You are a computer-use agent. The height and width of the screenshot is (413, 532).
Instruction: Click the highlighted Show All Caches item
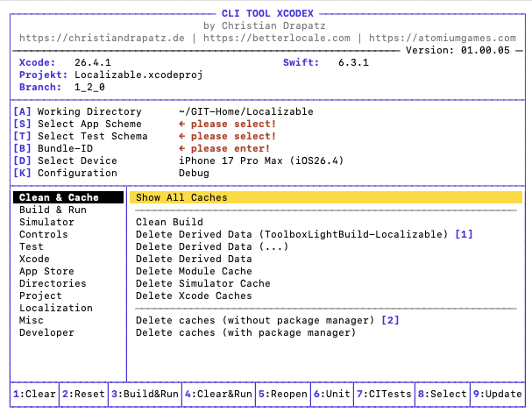click(x=181, y=197)
